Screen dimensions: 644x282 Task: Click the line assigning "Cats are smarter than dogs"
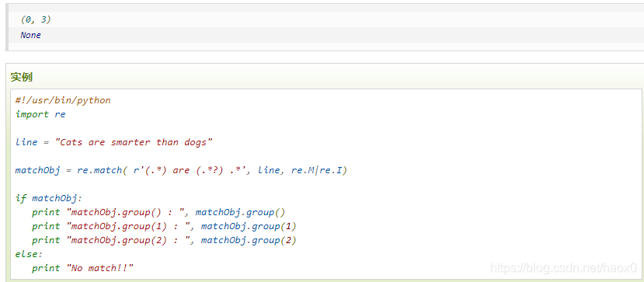[x=113, y=142]
